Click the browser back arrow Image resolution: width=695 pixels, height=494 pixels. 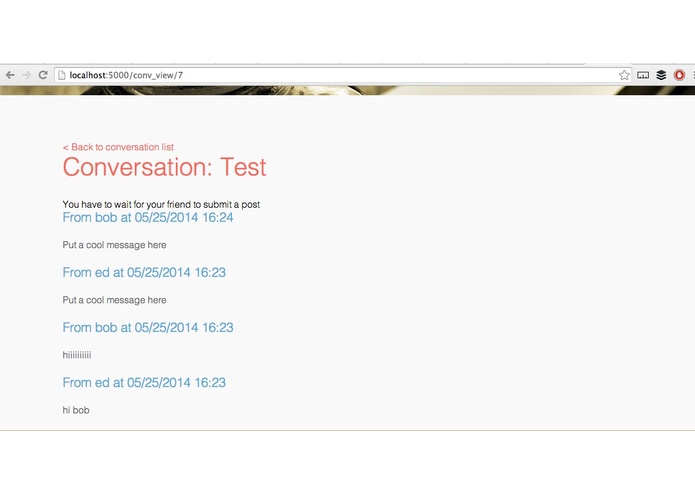(10, 75)
